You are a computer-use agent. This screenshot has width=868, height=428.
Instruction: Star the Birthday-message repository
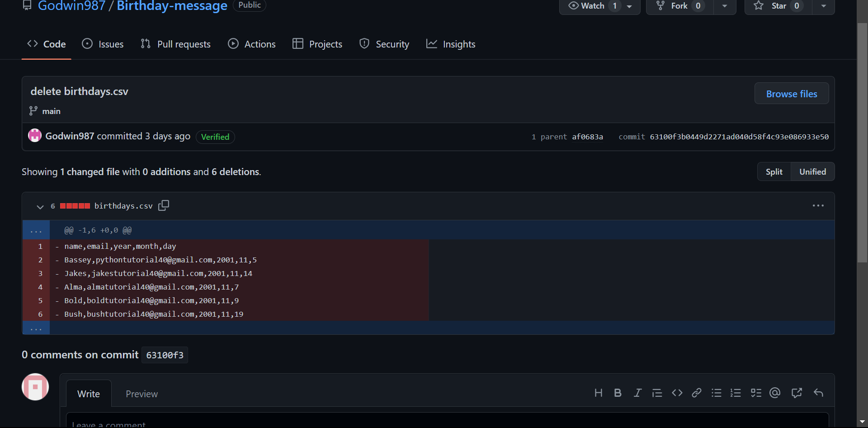point(776,6)
